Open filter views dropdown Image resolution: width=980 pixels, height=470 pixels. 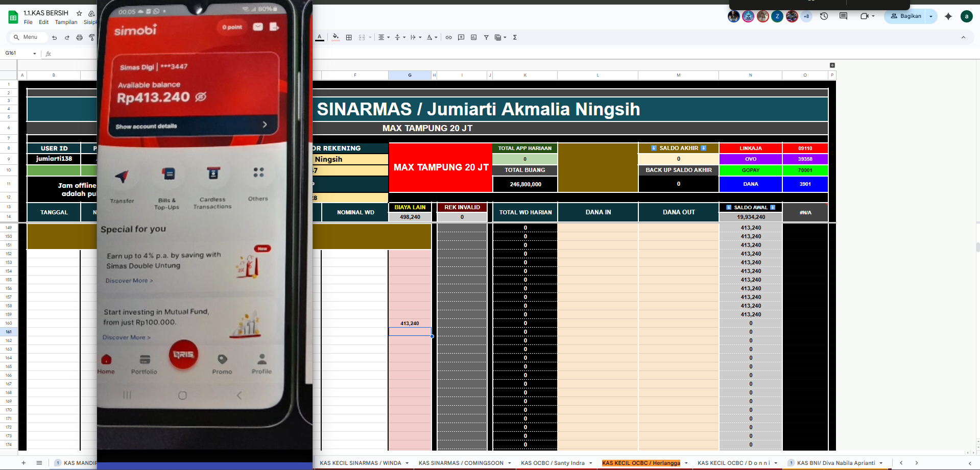pyautogui.click(x=500, y=37)
